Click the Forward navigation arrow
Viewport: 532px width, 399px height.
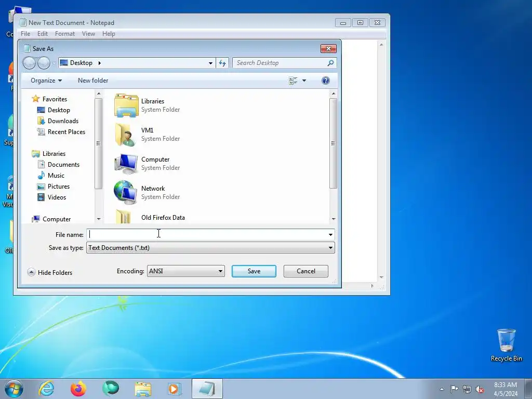(x=44, y=63)
